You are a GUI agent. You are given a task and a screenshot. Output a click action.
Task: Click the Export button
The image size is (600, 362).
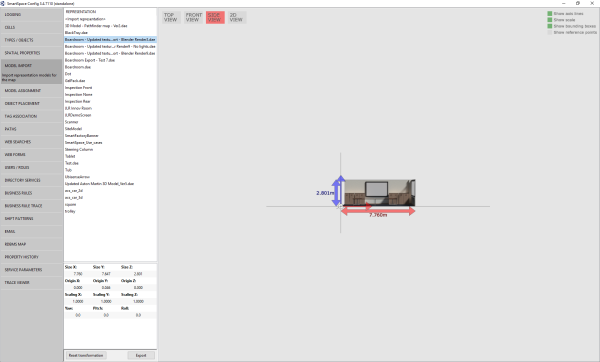141,355
